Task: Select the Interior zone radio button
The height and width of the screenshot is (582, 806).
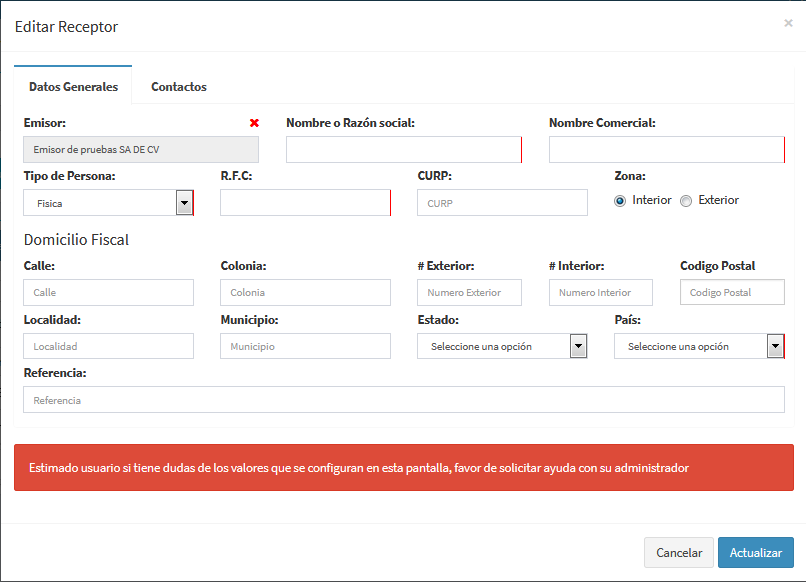Action: 620,200
